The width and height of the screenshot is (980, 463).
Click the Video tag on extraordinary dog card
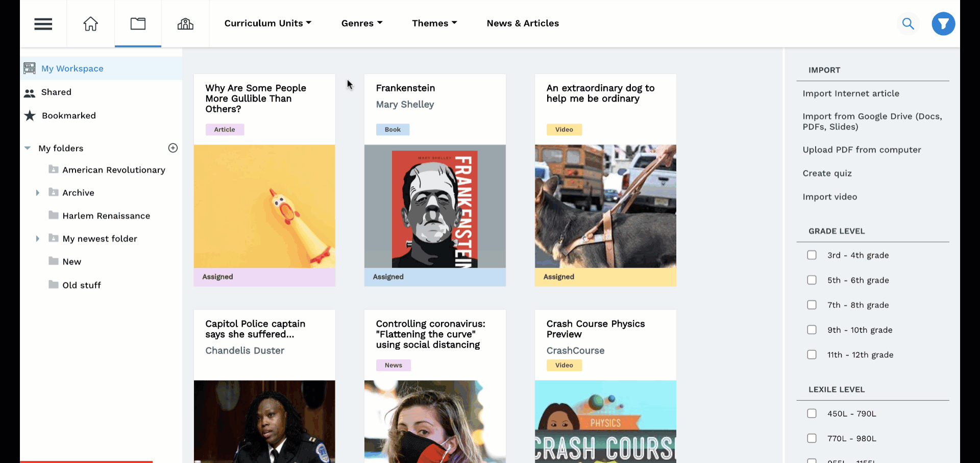coord(564,130)
